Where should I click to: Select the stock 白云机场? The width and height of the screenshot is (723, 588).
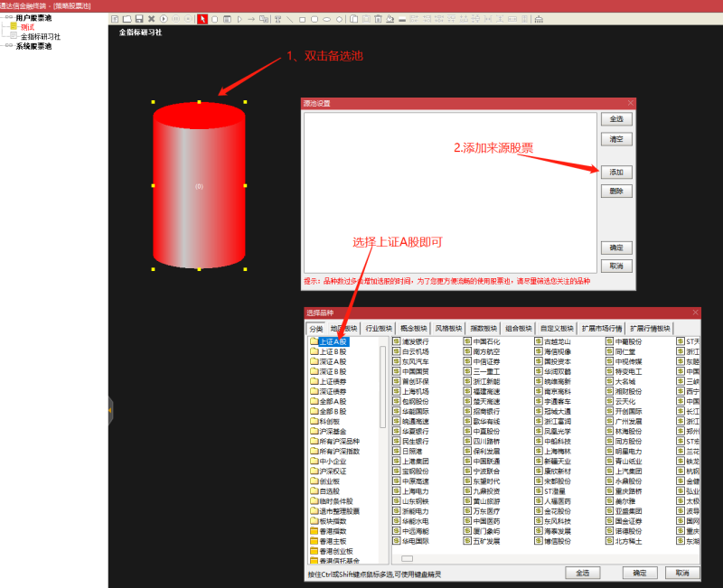pyautogui.click(x=411, y=351)
